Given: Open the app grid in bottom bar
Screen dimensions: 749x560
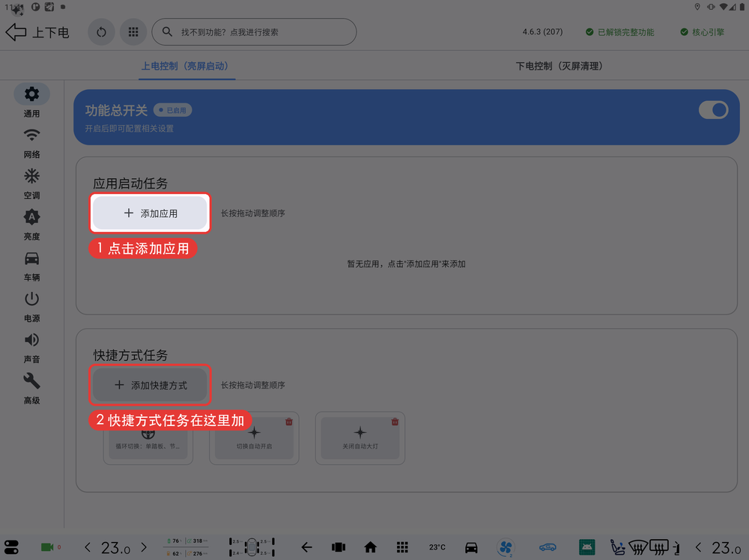Looking at the screenshot, I should [402, 547].
